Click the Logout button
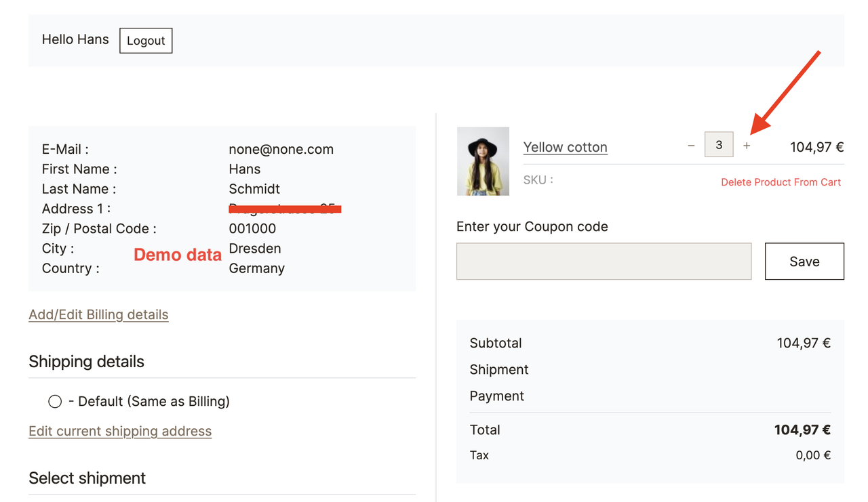868x502 pixels. click(146, 41)
